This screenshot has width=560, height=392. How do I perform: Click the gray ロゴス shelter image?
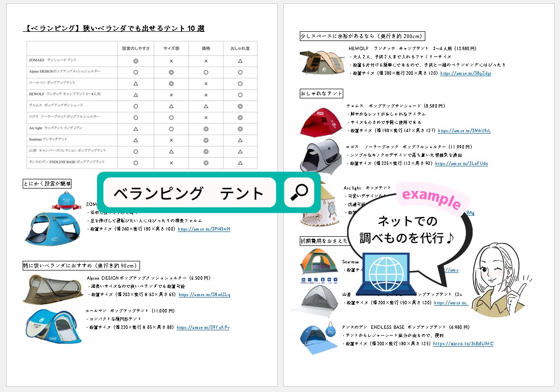point(321,156)
